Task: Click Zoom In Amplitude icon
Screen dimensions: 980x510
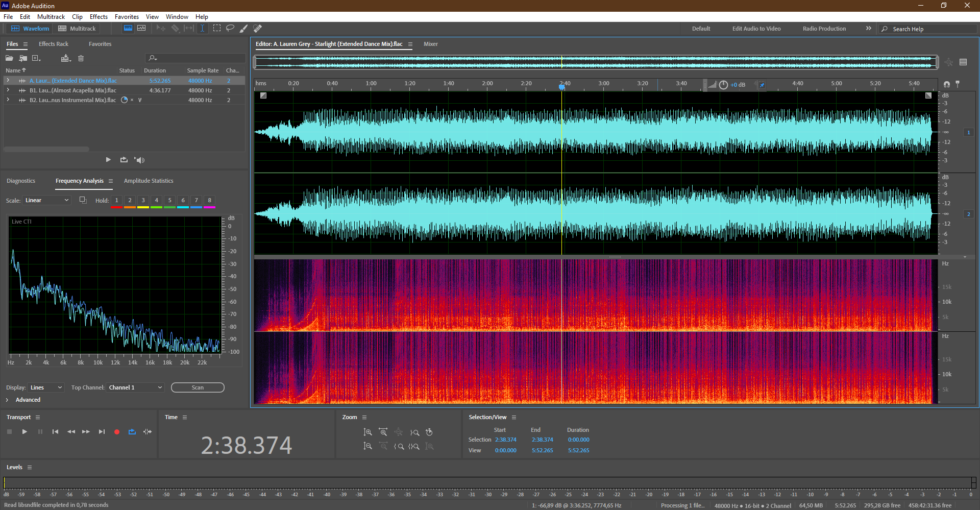Action: 367,432
